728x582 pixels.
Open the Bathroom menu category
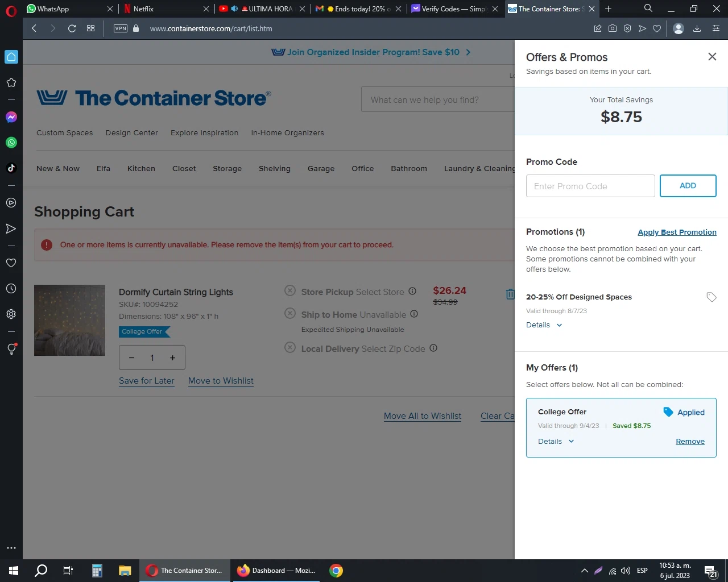(x=409, y=169)
